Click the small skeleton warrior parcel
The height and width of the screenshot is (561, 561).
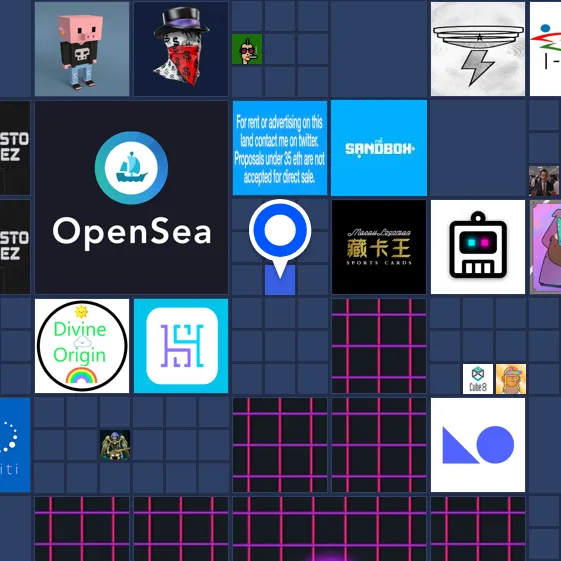115,445
